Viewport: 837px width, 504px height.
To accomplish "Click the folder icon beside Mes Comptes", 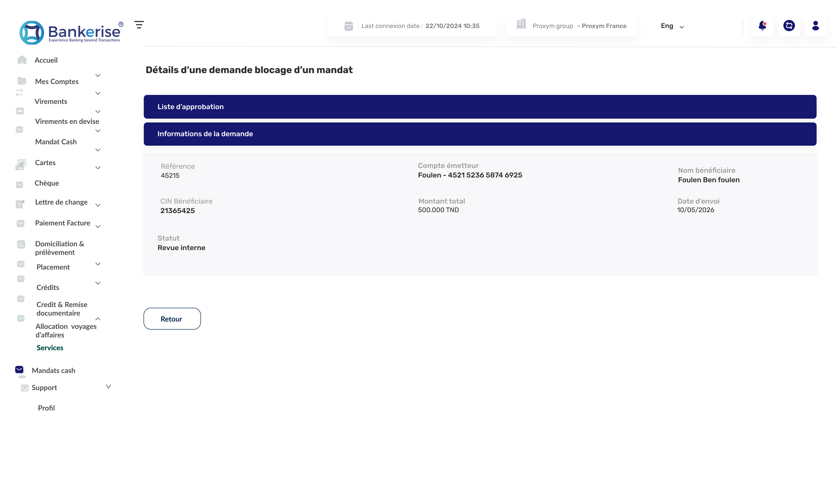I will click(22, 81).
